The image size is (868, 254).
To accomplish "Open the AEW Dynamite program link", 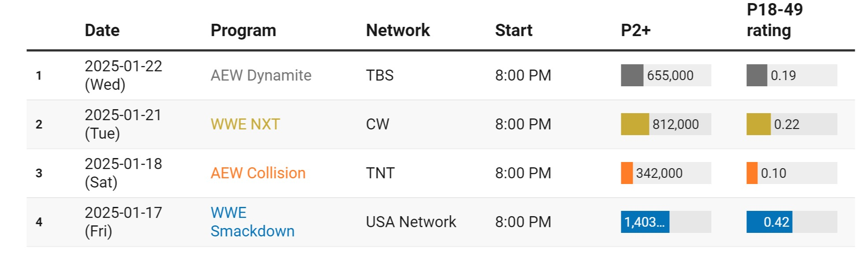I will 261,75.
